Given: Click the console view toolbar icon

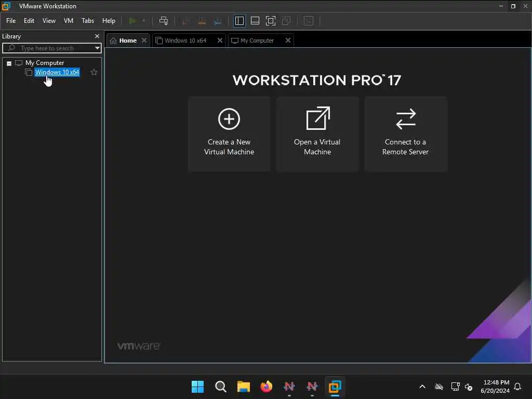Looking at the screenshot, I should pyautogui.click(x=309, y=21).
